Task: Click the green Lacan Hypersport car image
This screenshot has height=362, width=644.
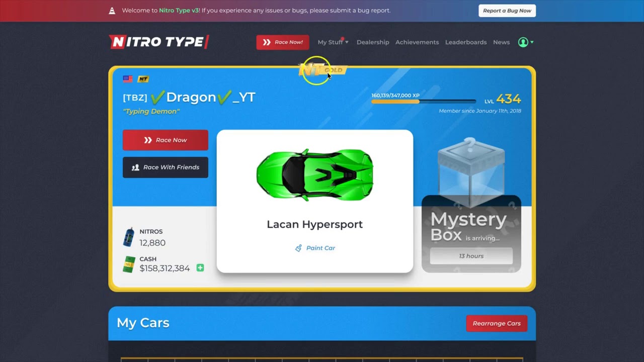Action: click(x=315, y=174)
